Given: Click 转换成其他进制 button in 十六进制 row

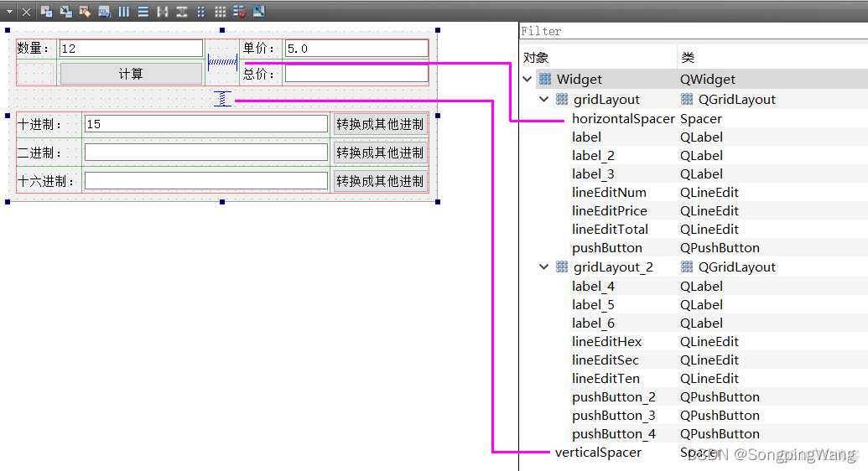Looking at the screenshot, I should pyautogui.click(x=380, y=181).
